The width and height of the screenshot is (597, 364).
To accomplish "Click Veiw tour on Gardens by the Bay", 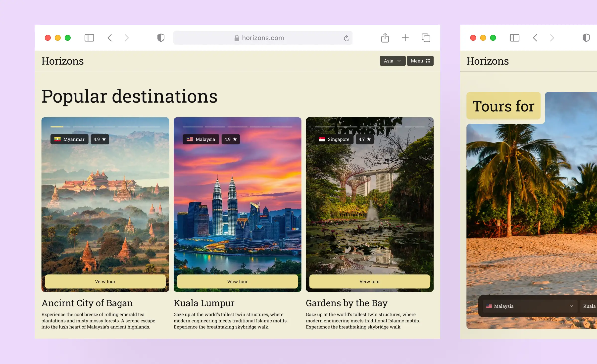I will tap(369, 281).
